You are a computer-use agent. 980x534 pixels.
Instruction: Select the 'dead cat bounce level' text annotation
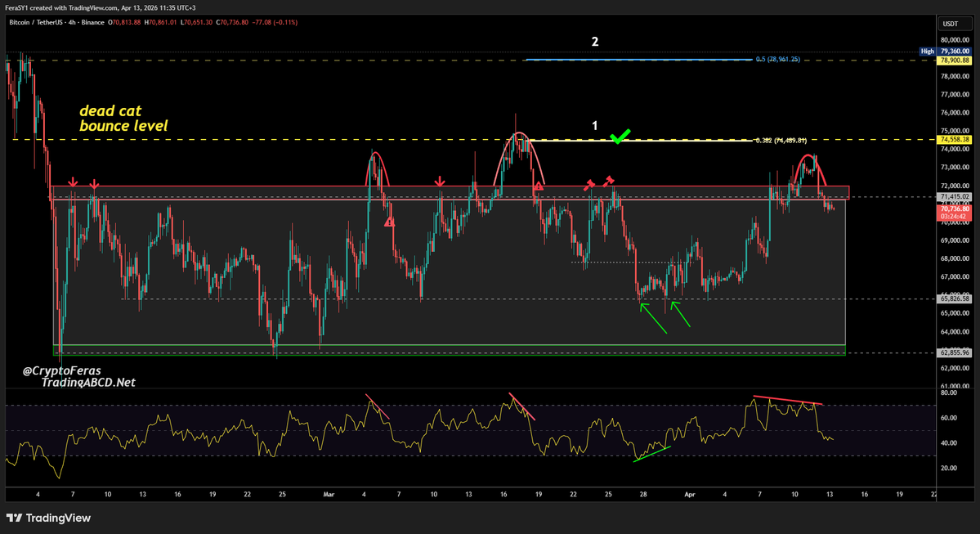pyautogui.click(x=123, y=118)
